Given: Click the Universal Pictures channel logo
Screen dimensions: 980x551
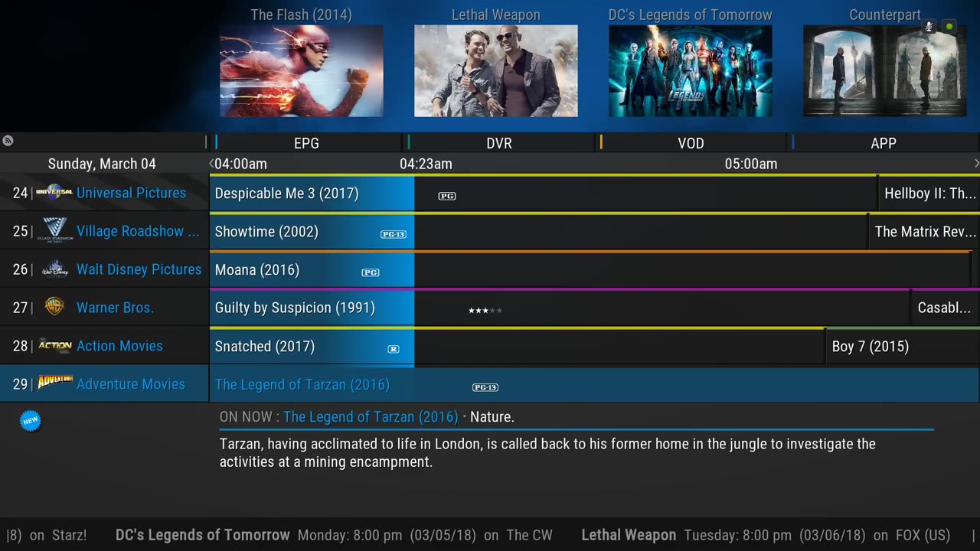Looking at the screenshot, I should pyautogui.click(x=54, y=192).
